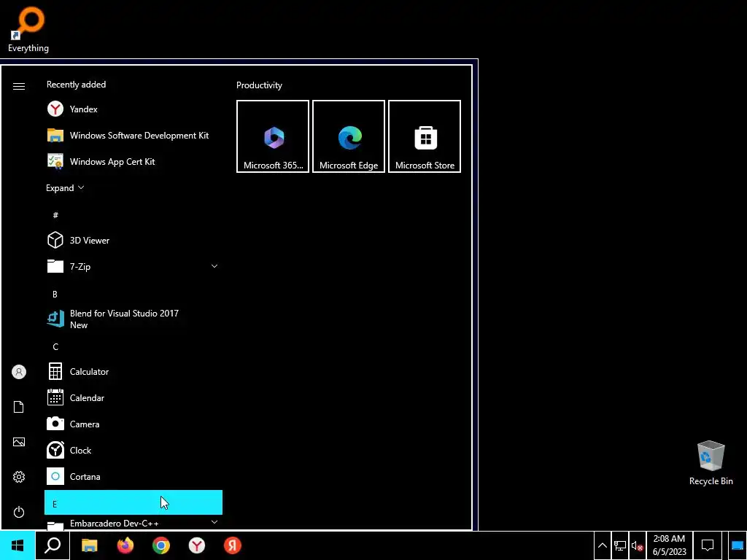Expand the Embarcadero Dev-C++ folder chevron
Image resolution: width=747 pixels, height=560 pixels.
pos(214,522)
